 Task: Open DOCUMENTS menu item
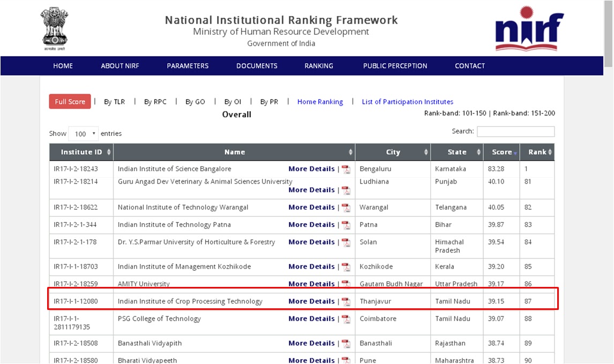(257, 66)
